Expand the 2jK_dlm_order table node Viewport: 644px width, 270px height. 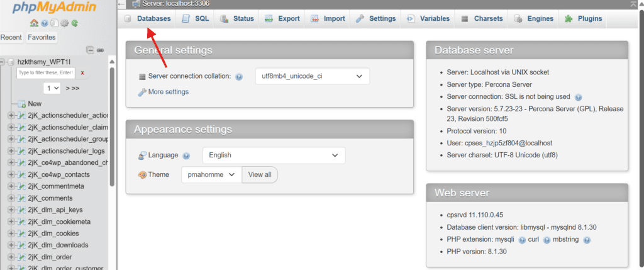pos(11,257)
